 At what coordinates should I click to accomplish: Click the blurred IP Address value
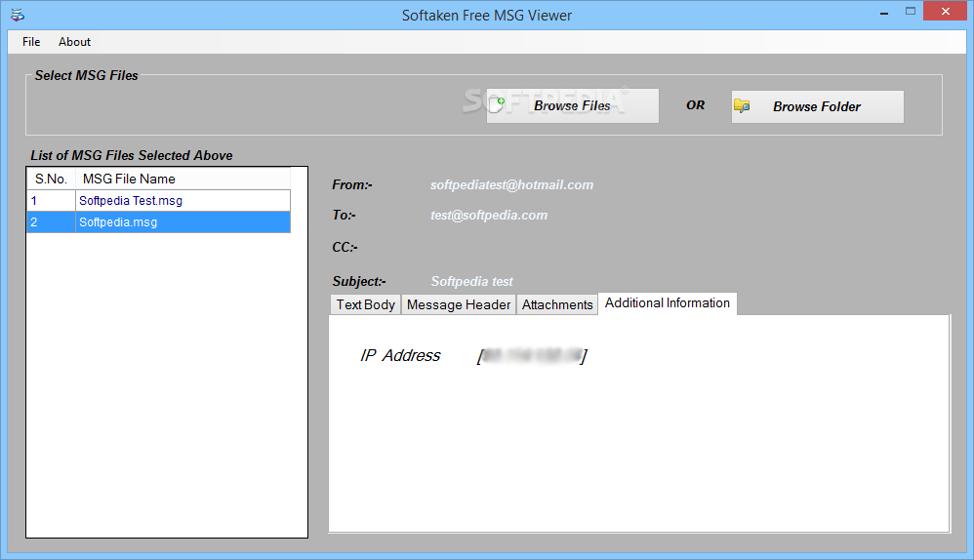pyautogui.click(x=532, y=356)
